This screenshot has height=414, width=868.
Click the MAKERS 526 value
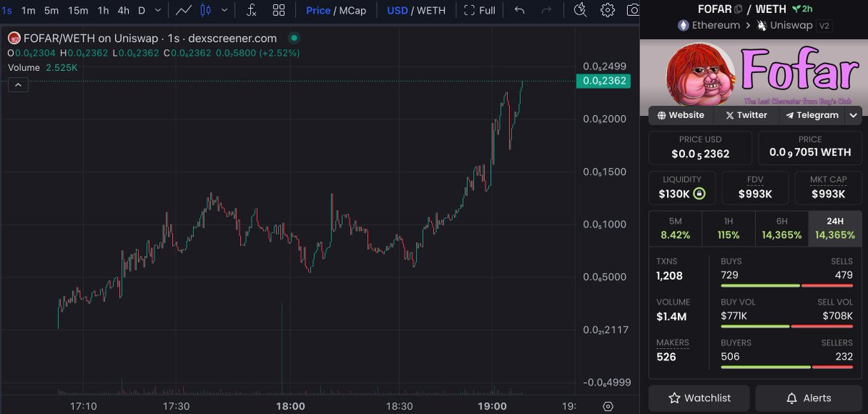click(x=667, y=357)
